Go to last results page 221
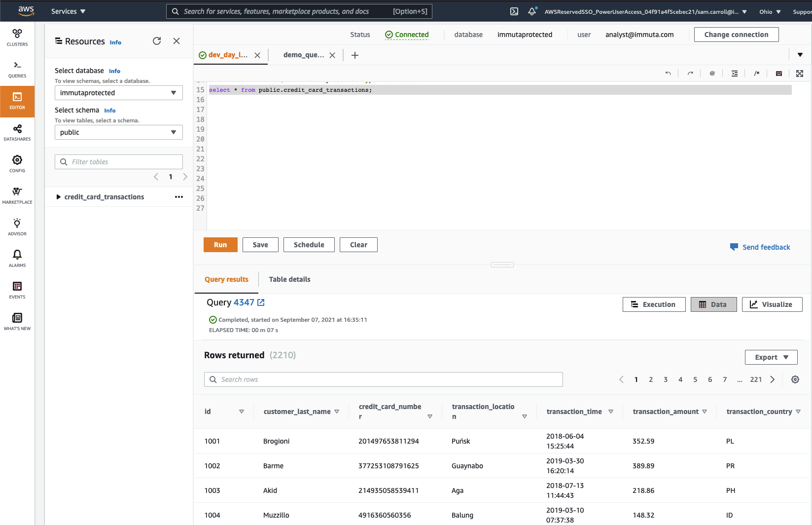This screenshot has width=812, height=525. coord(756,379)
